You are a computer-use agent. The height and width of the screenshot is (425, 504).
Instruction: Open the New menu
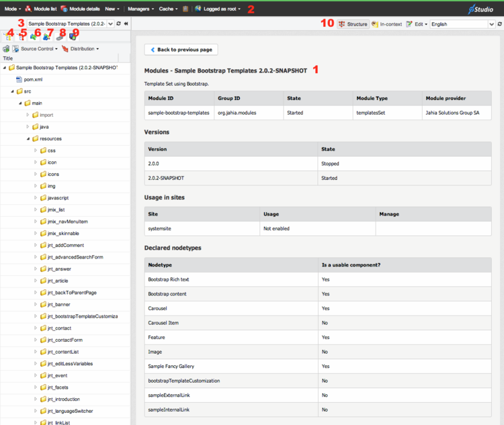112,9
